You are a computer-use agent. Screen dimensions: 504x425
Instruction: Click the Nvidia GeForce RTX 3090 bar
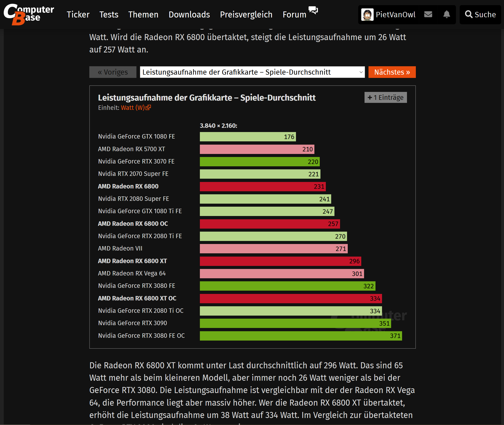point(295,323)
